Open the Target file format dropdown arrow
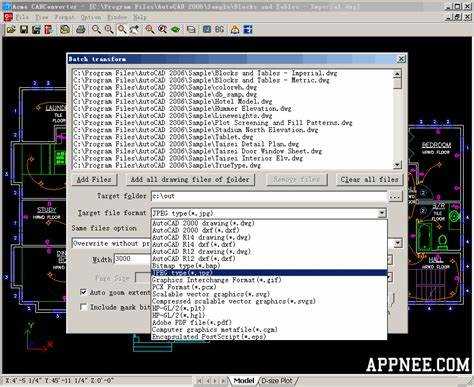Viewport: 474px width, 387px height. pos(382,213)
